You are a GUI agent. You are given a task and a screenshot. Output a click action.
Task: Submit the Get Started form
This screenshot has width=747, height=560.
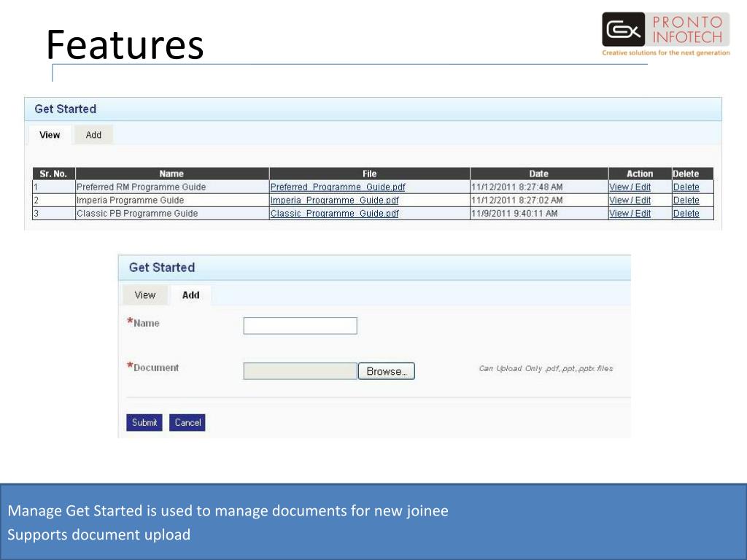click(144, 422)
